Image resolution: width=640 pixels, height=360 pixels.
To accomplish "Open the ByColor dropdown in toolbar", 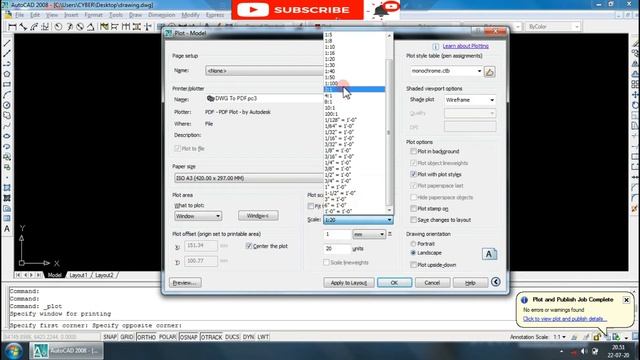I will (x=553, y=27).
